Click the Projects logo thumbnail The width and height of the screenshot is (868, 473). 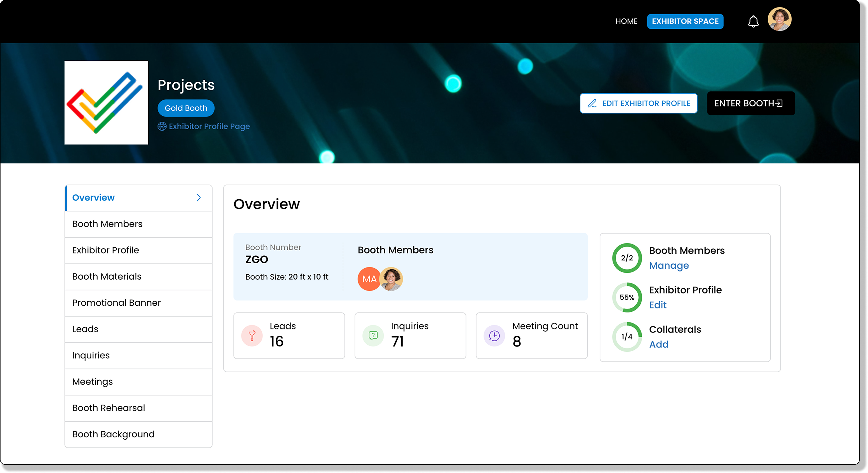[106, 103]
